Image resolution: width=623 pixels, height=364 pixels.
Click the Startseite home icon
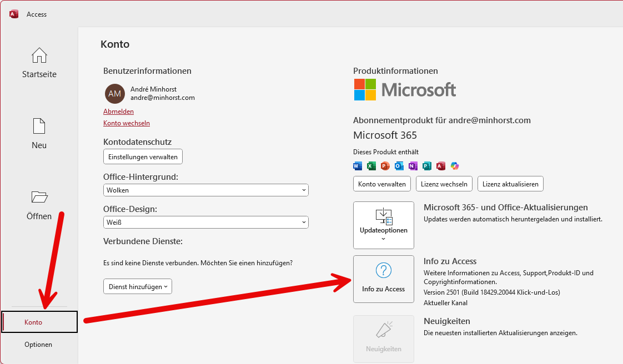point(39,55)
